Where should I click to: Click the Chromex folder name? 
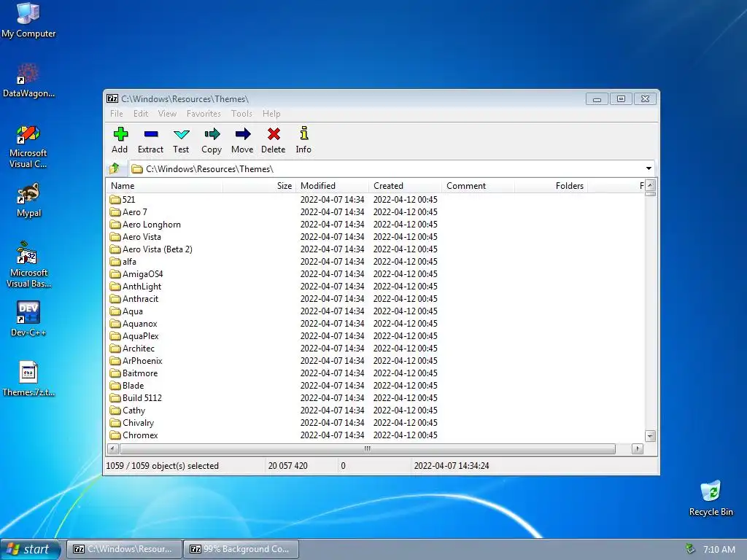point(140,435)
